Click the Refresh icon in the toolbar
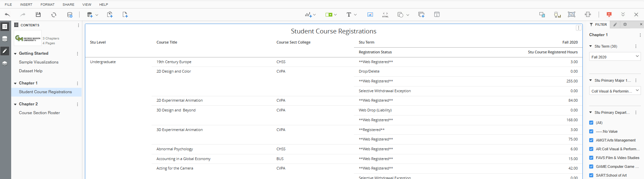 [x=54, y=15]
